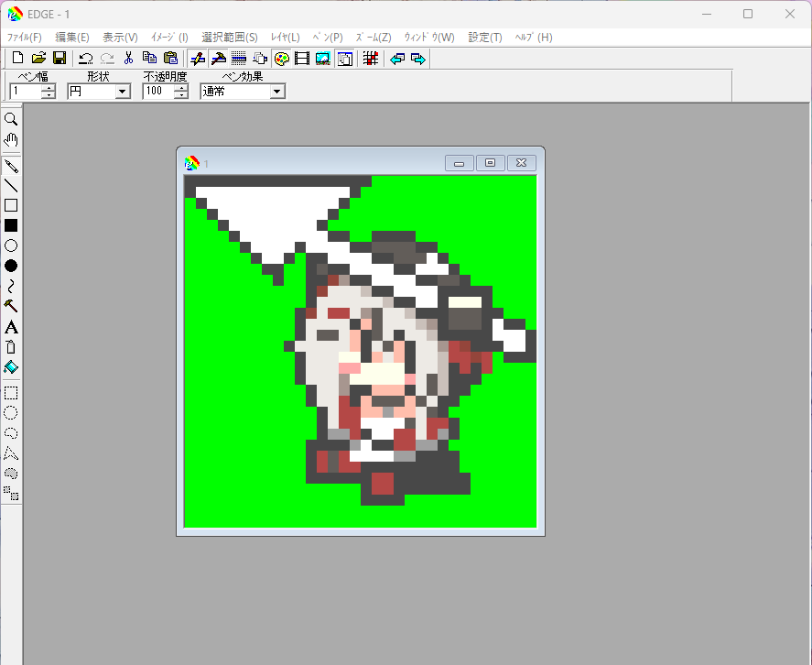The width and height of the screenshot is (812, 665).
Task: Select the hand pan tool
Action: [11, 140]
